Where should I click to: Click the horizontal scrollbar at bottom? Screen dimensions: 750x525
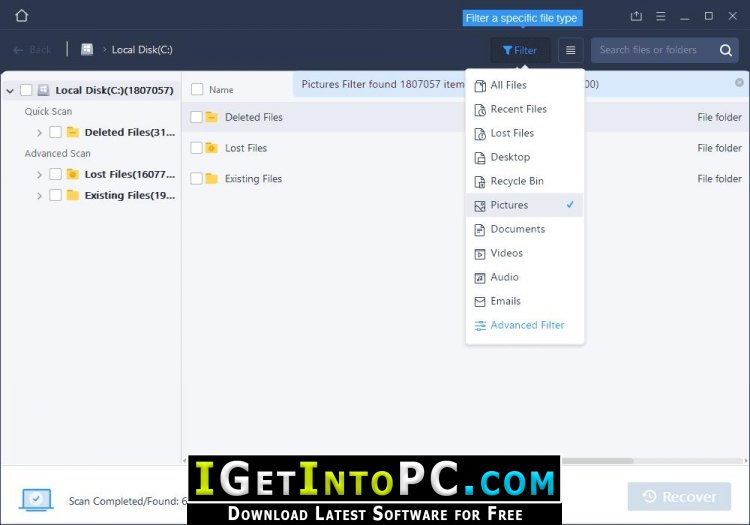[598, 461]
